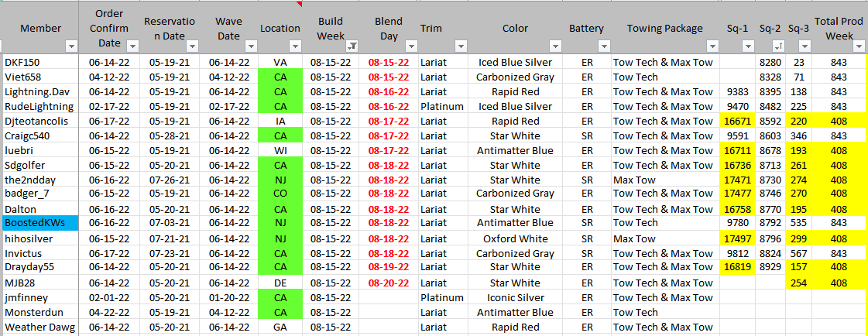The width and height of the screenshot is (868, 336).
Task: Select the DKF150 member cell
Action: [39, 61]
